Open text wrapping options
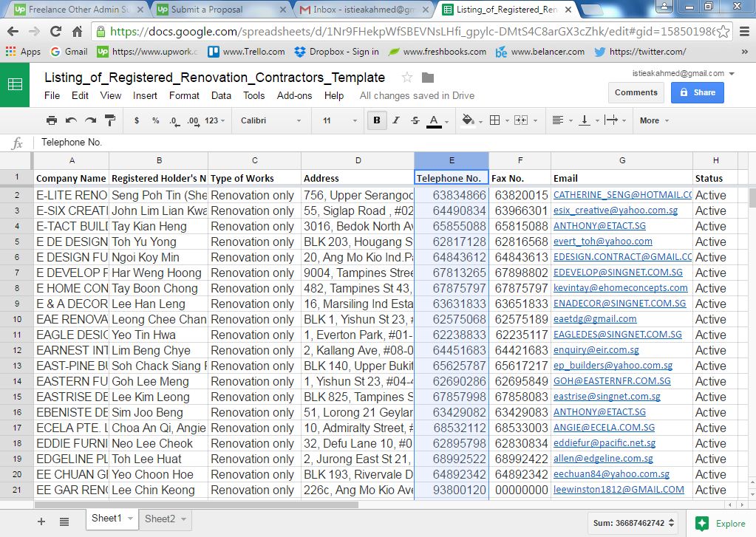 click(x=615, y=120)
